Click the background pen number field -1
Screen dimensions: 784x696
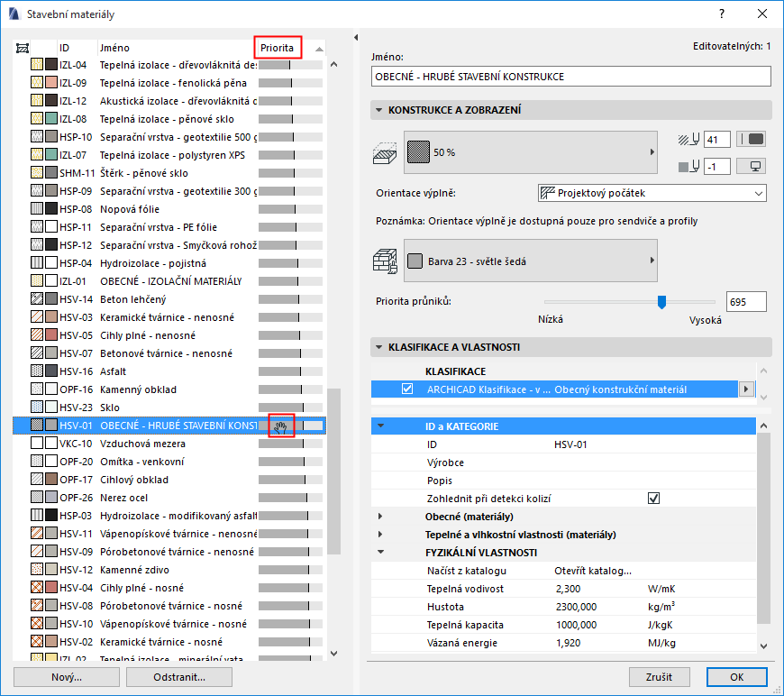[716, 166]
